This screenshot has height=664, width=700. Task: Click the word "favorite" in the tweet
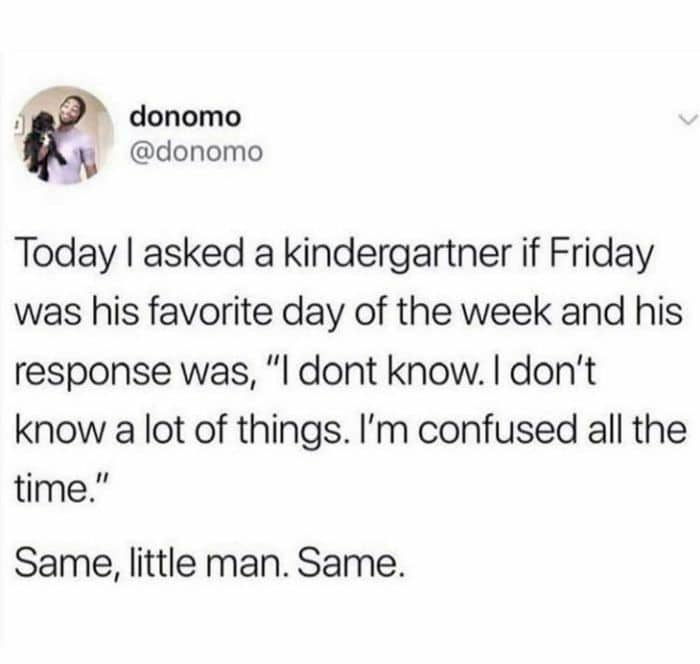pyautogui.click(x=212, y=313)
